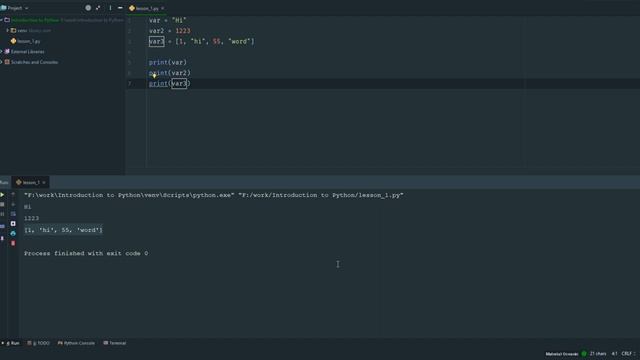Click the python.exe command line in console
The width and height of the screenshot is (640, 360).
point(213,195)
